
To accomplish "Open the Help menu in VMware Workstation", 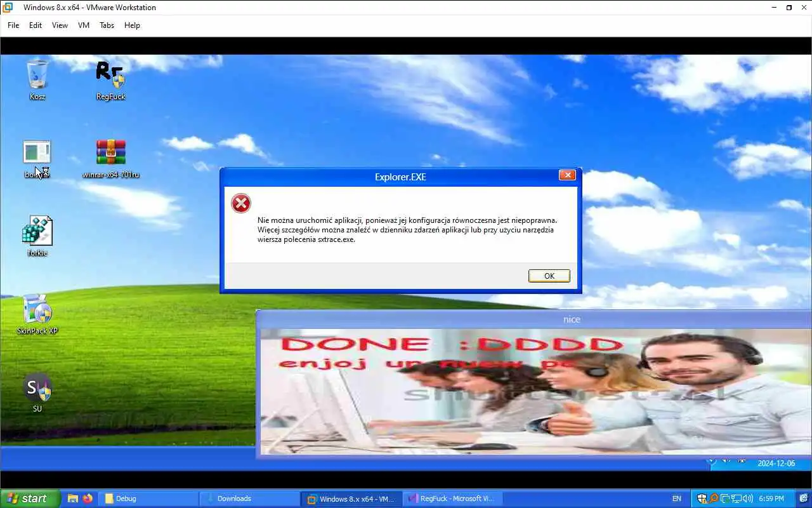I will tap(132, 25).
